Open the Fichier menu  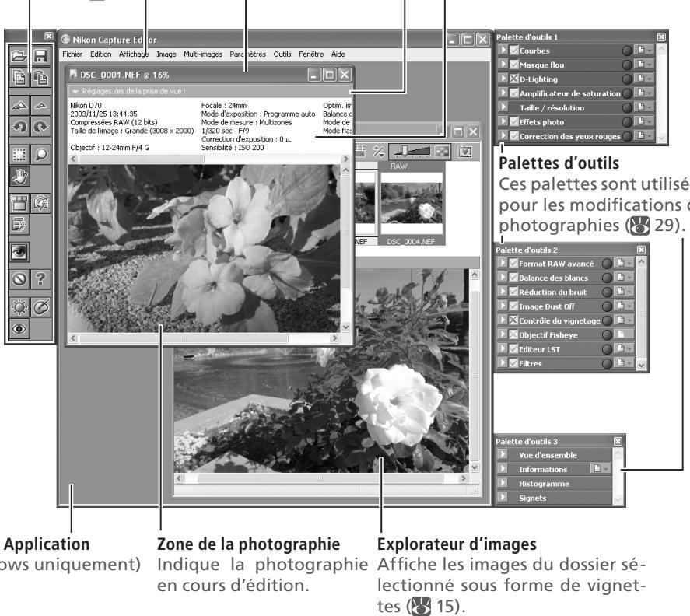point(72,54)
